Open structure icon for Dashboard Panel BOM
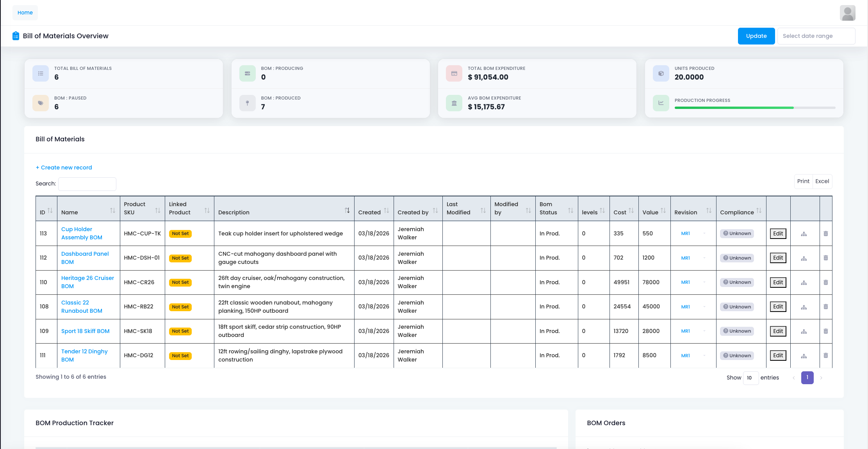Screen dimensions: 868x449 (804, 258)
